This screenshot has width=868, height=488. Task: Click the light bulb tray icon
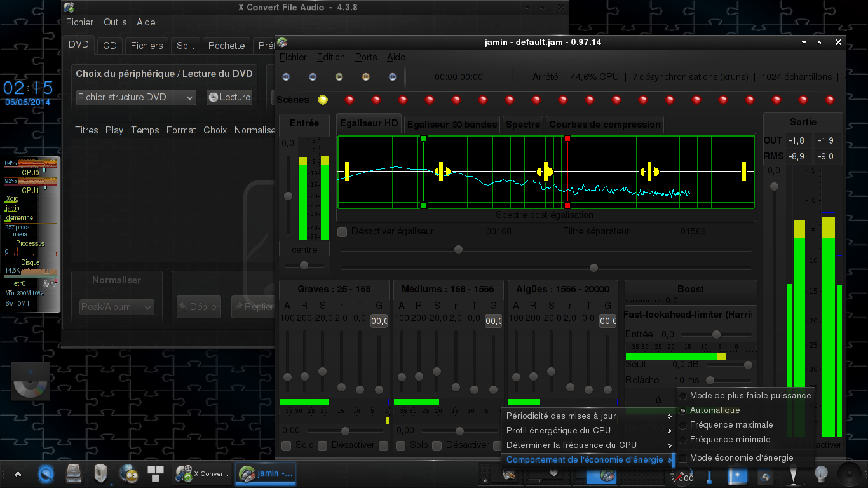tap(822, 474)
